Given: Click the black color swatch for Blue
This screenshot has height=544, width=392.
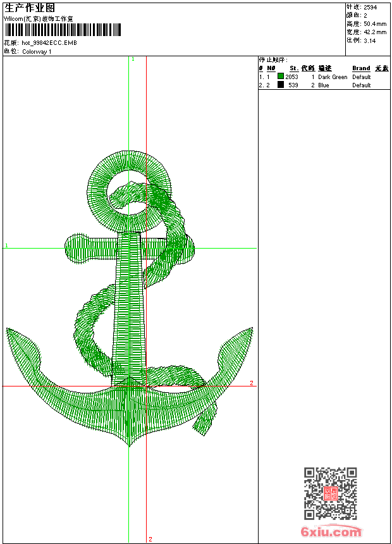Looking at the screenshot, I should tap(281, 85).
